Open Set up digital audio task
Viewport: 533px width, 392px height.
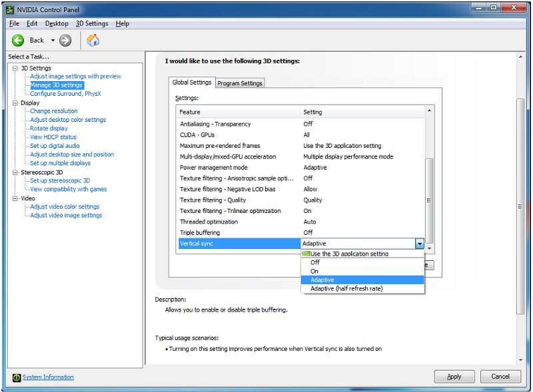pos(55,146)
